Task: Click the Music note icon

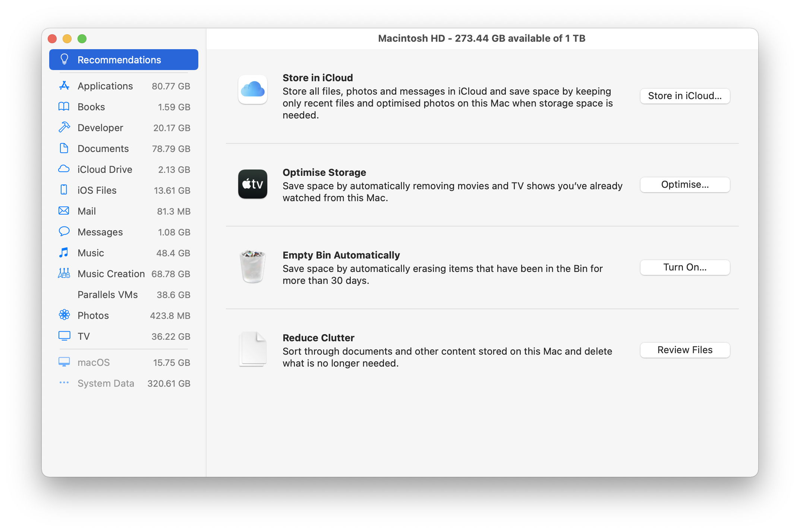Action: point(64,253)
